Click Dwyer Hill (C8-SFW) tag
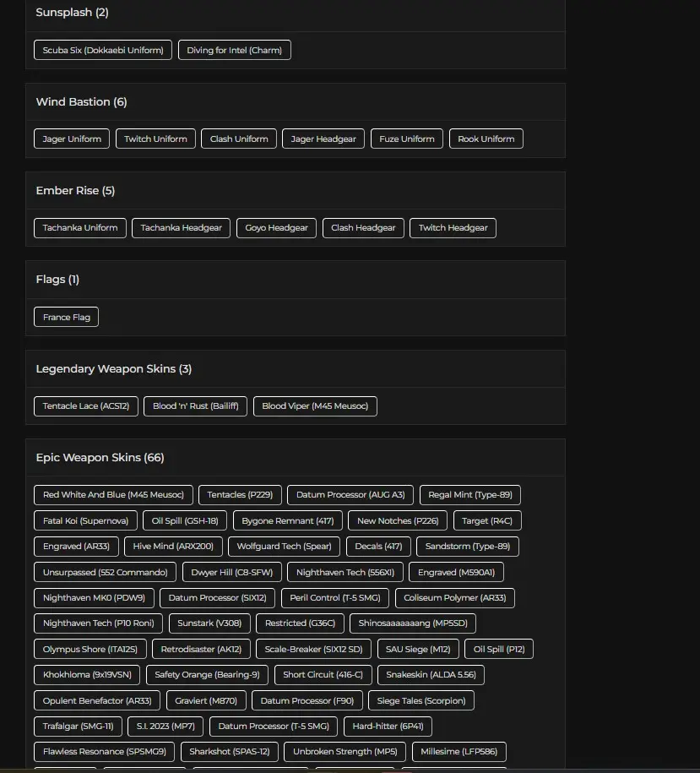The image size is (700, 773). pyautogui.click(x=232, y=572)
